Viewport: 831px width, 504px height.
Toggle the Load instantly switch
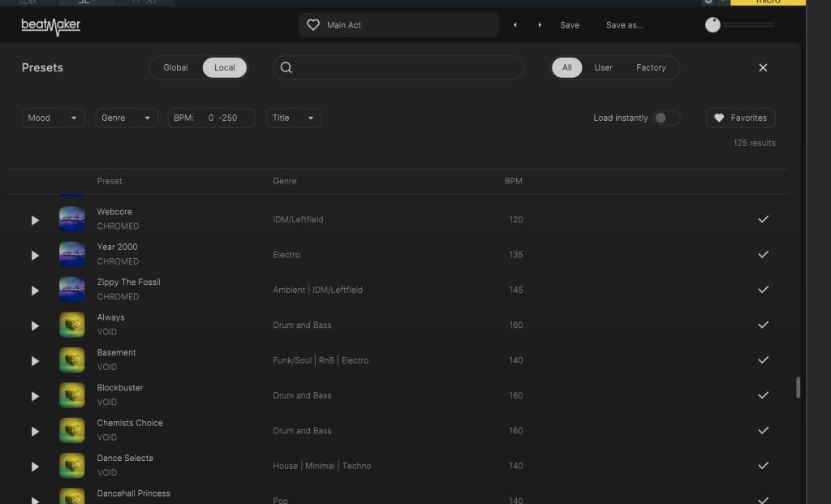coord(666,118)
